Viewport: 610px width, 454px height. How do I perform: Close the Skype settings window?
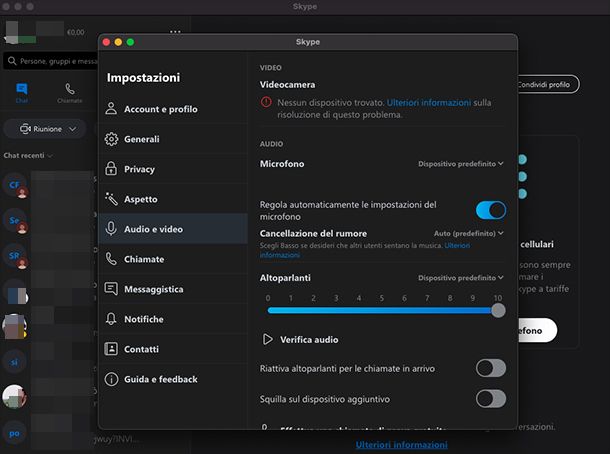(x=107, y=42)
